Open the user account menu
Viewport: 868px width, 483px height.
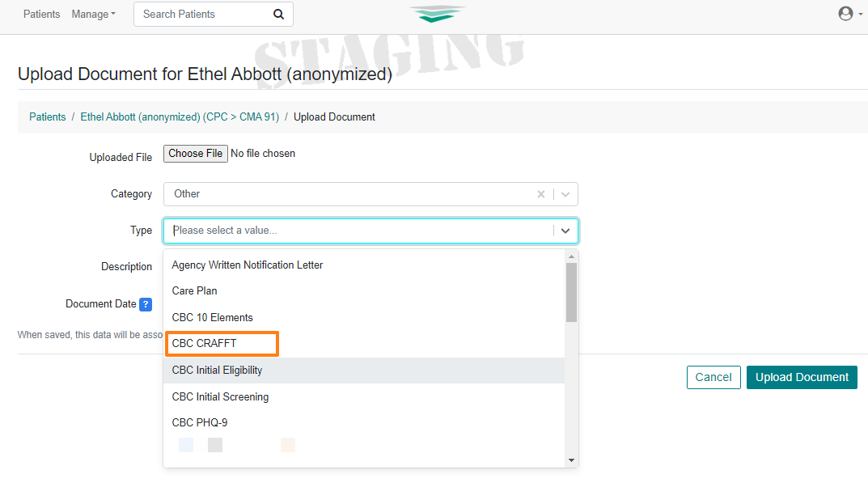click(849, 14)
